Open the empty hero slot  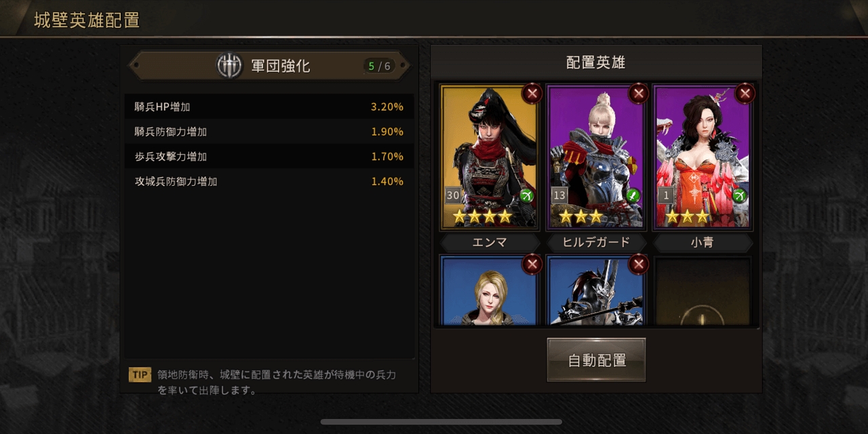[702, 291]
